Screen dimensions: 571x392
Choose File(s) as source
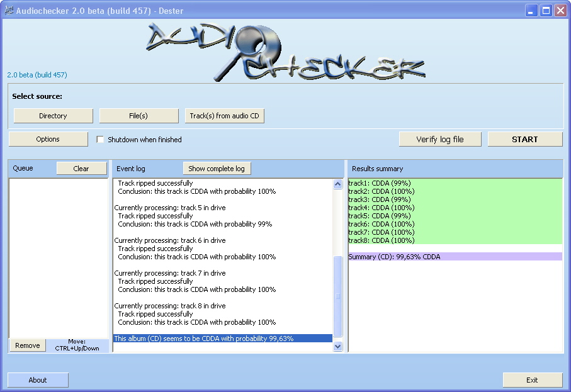139,116
